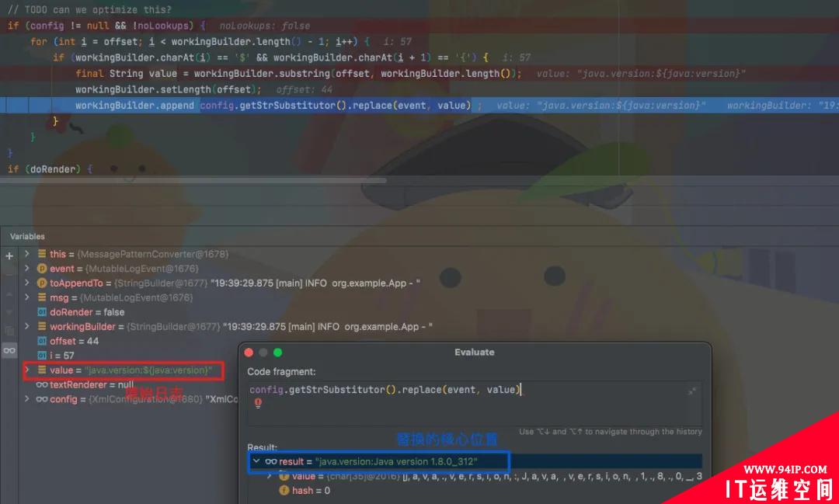Screen dimensions: 839x504
Task: Expand the this variable node
Action: [x=26, y=254]
